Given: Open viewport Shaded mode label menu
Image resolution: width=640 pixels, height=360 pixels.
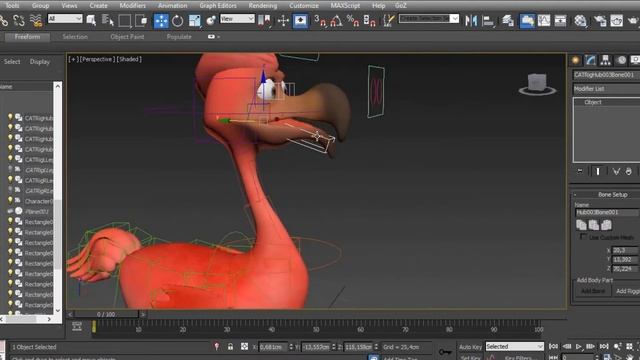Looking at the screenshot, I should [x=129, y=59].
